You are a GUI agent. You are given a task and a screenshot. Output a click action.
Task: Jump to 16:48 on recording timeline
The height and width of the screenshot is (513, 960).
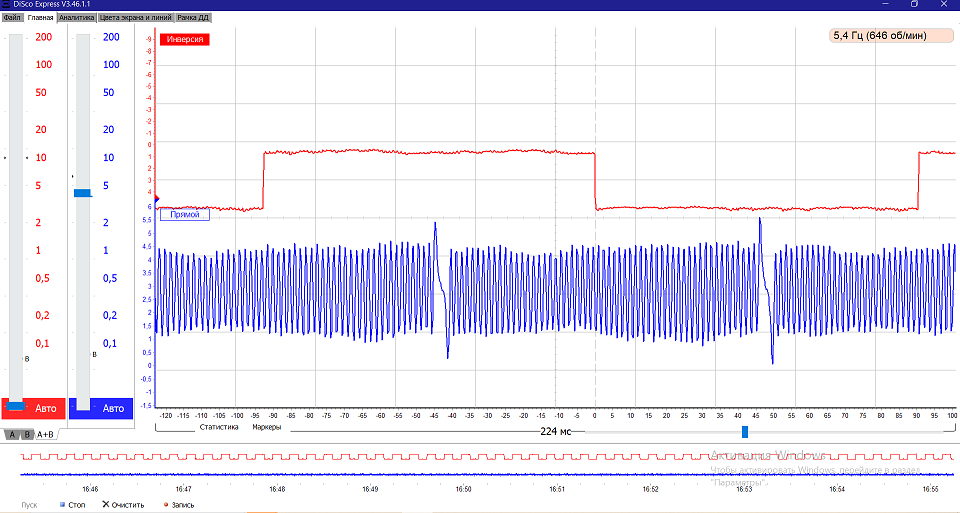click(x=277, y=489)
